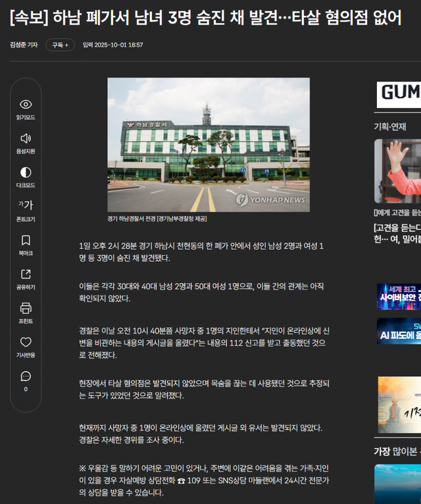The image size is (421, 504).
Task: Click the 사이버보안 advertisement banner
Action: 399,297
